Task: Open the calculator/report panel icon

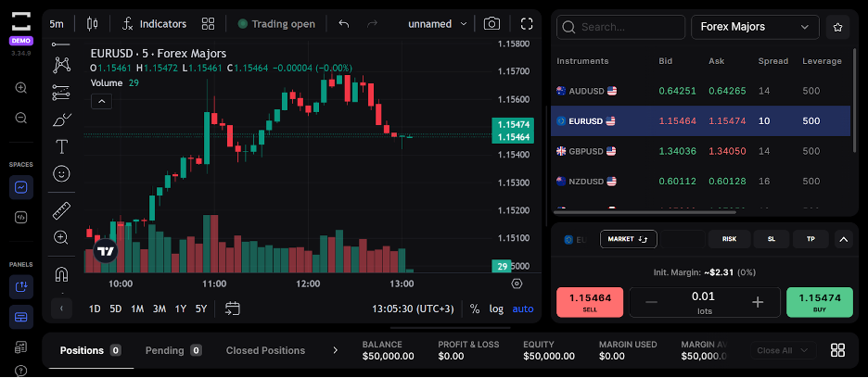Action: [21, 347]
